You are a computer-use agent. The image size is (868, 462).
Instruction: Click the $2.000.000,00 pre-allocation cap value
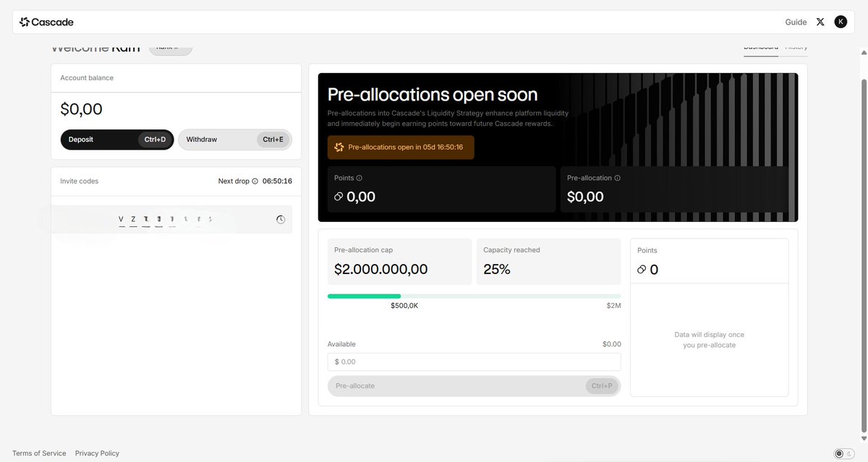[x=381, y=269]
